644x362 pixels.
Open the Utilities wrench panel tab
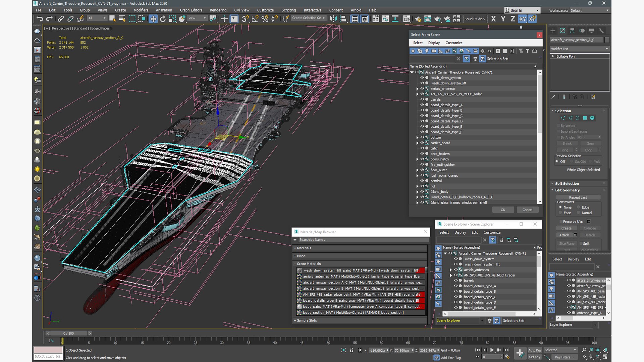coord(601,31)
